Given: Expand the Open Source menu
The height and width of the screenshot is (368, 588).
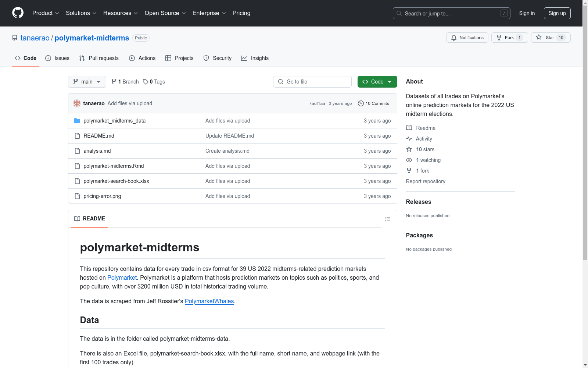Looking at the screenshot, I should tap(165, 13).
